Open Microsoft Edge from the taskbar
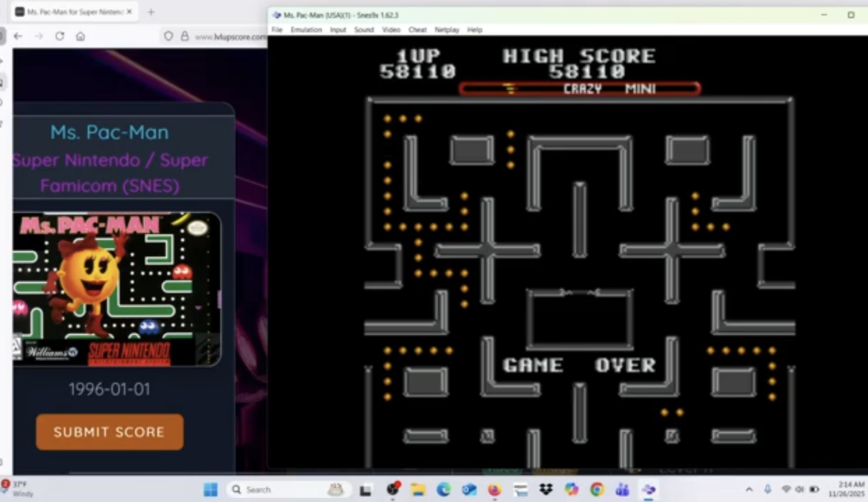 (x=444, y=489)
